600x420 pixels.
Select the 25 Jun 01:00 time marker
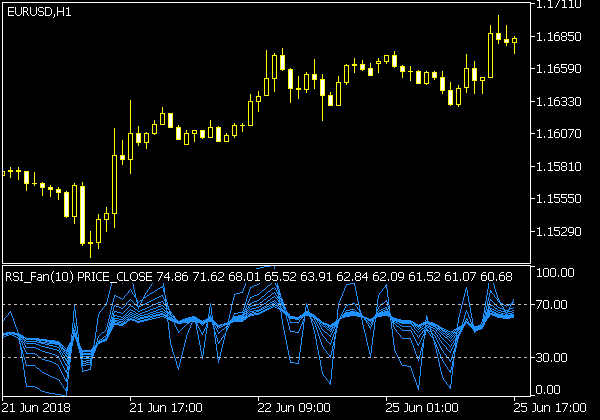(422, 408)
